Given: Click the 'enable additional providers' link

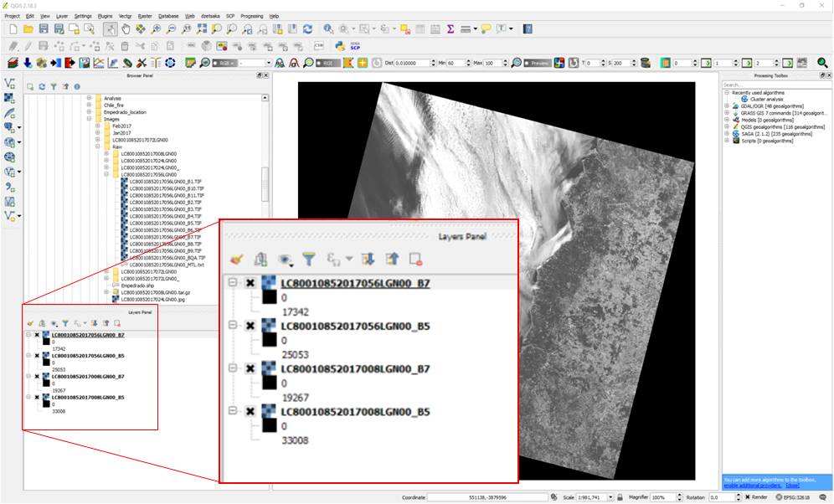Looking at the screenshot, I should point(754,486).
